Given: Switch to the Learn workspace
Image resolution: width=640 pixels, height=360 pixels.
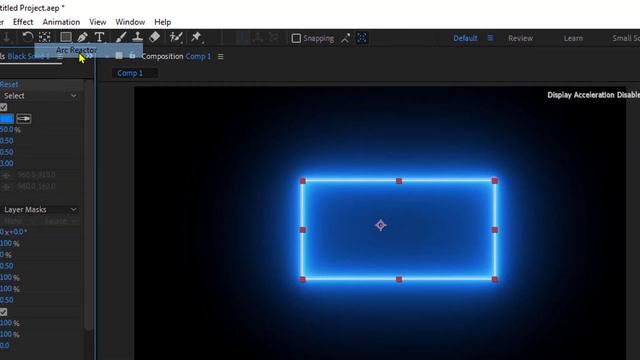Looking at the screenshot, I should click(573, 38).
